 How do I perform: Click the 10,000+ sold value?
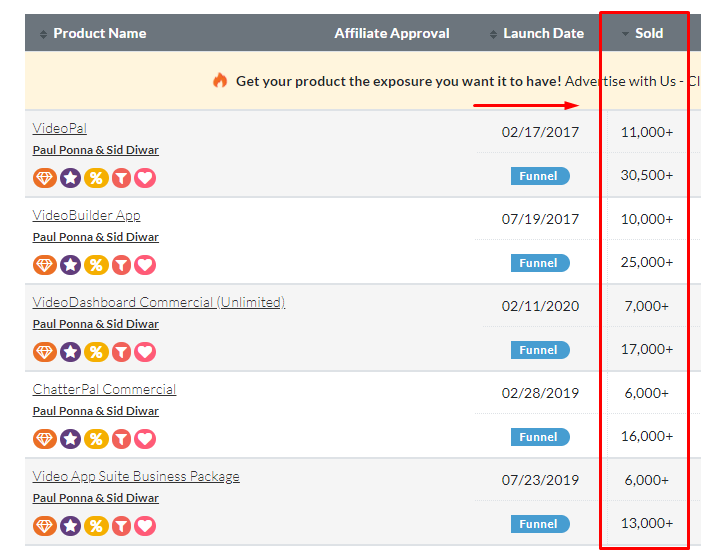(647, 219)
